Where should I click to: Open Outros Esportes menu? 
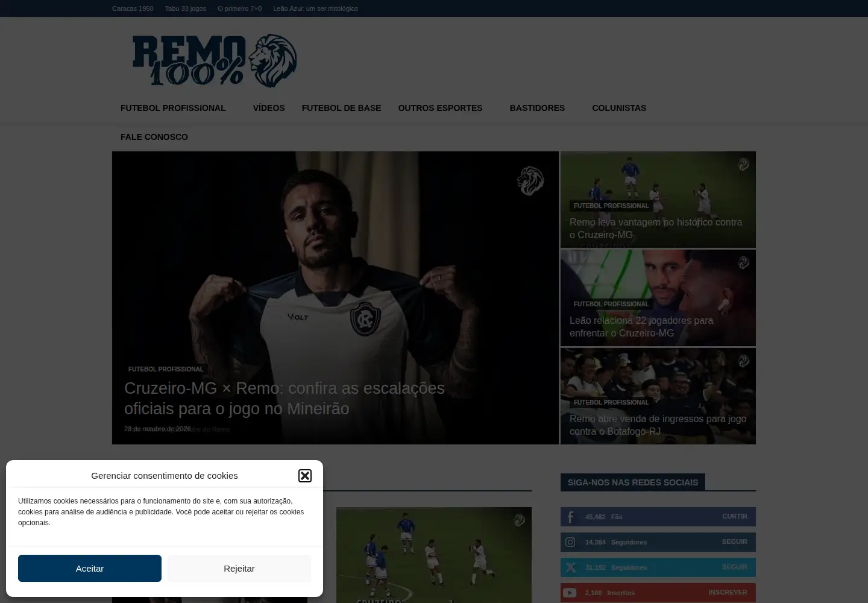[440, 108]
